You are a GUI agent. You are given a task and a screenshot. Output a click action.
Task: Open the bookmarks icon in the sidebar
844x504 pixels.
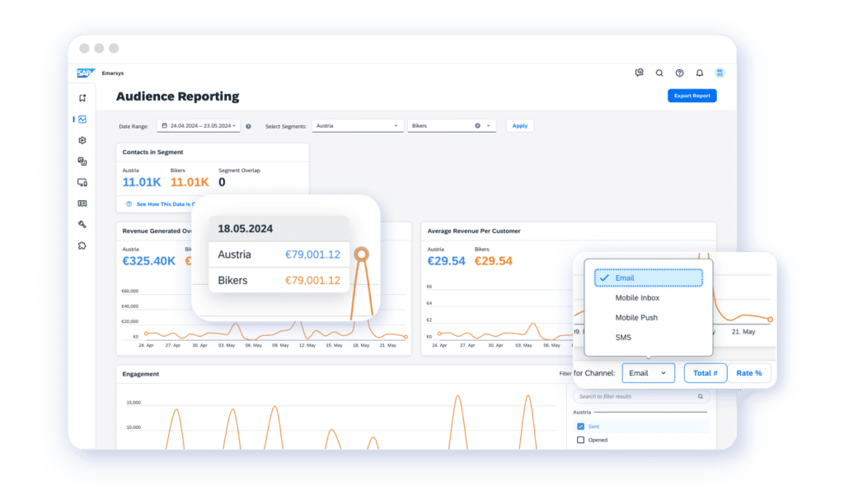(82, 97)
